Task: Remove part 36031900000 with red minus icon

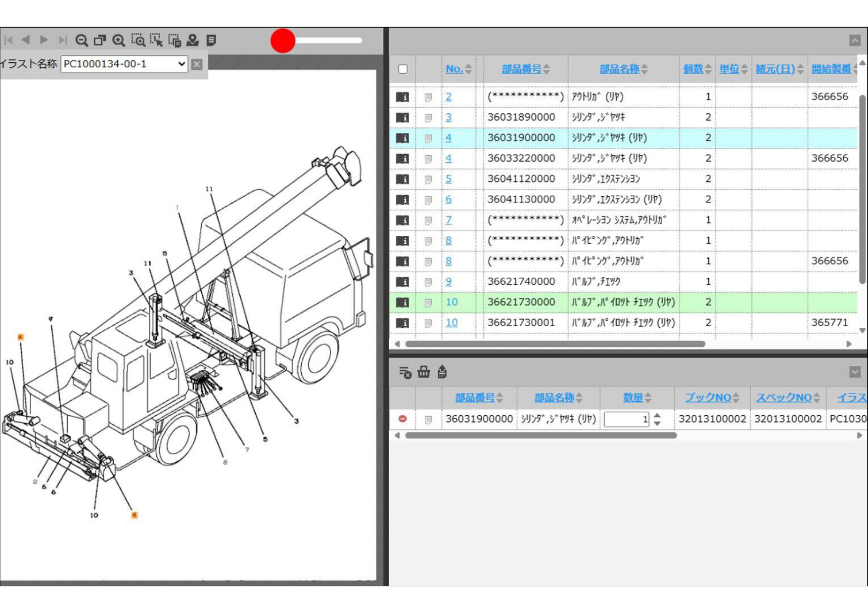Action: (403, 419)
